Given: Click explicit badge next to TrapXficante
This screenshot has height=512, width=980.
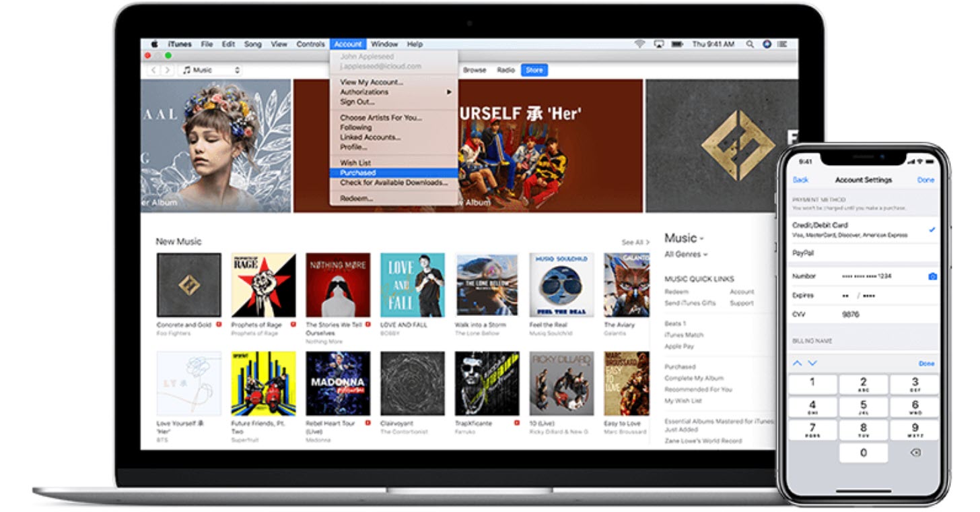Looking at the screenshot, I should pyautogui.click(x=516, y=423).
